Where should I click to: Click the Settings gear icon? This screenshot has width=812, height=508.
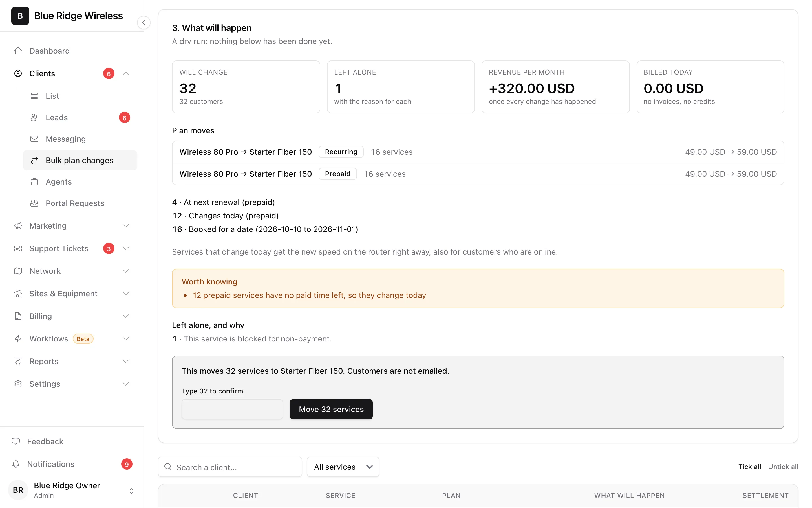[18, 383]
